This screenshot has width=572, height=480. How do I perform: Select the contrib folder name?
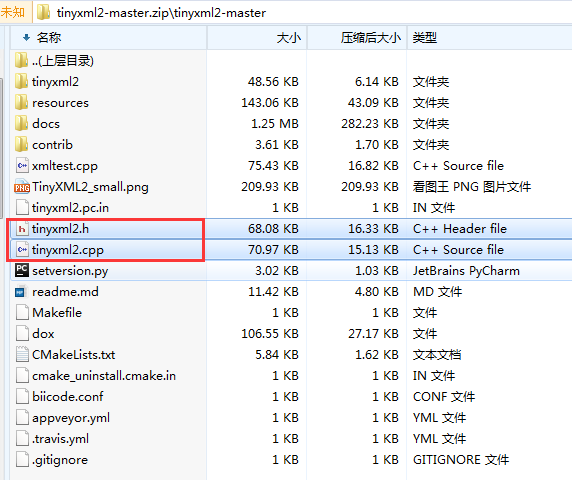(52, 145)
